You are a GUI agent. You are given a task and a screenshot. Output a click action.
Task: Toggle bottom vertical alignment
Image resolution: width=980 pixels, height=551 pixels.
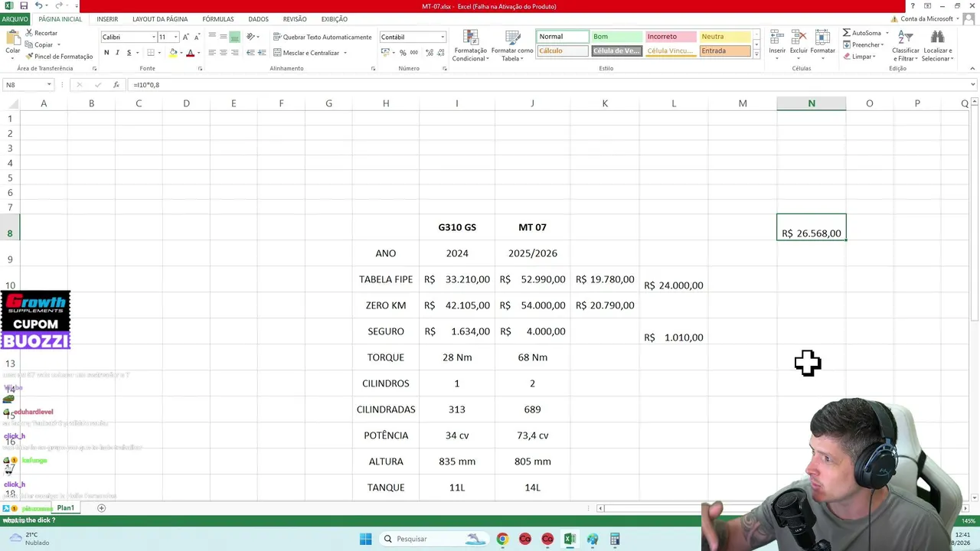pos(235,37)
